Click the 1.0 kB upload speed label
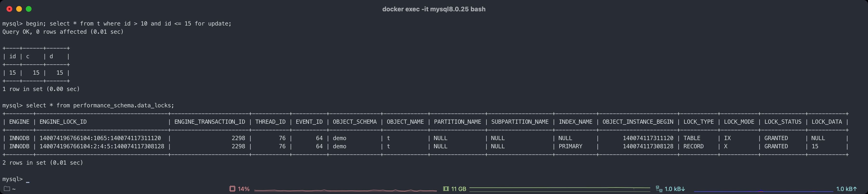The width and height of the screenshot is (868, 194). 846,189
